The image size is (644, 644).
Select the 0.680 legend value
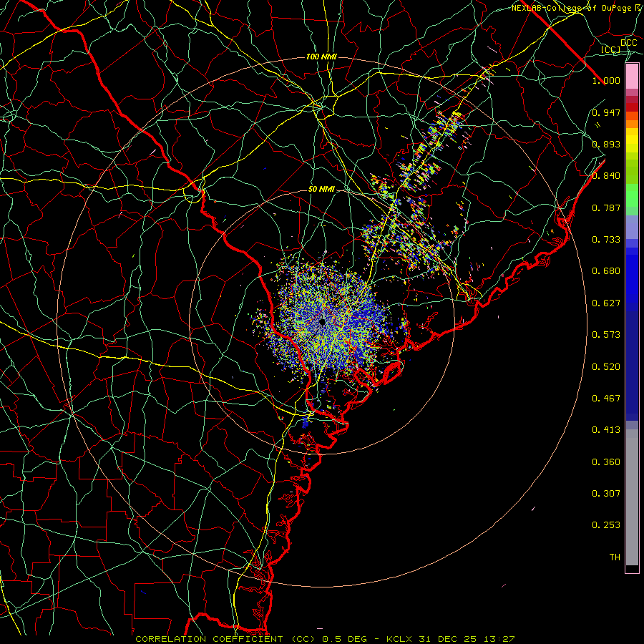click(x=606, y=271)
